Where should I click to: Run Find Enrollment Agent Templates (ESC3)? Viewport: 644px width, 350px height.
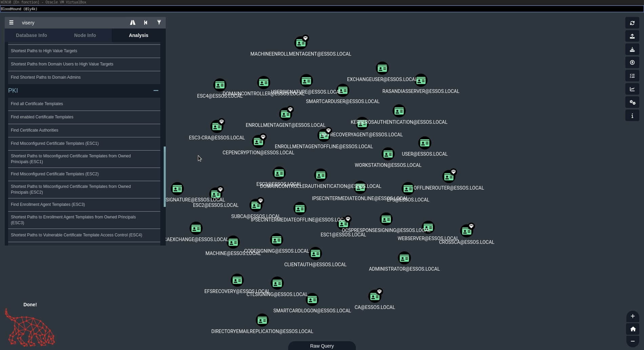click(x=84, y=205)
